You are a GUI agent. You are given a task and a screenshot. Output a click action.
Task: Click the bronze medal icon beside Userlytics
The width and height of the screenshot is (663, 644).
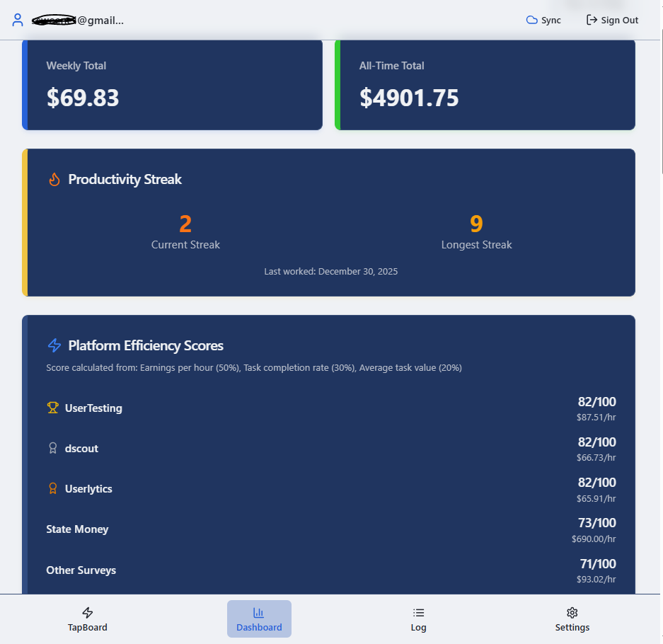click(x=52, y=488)
